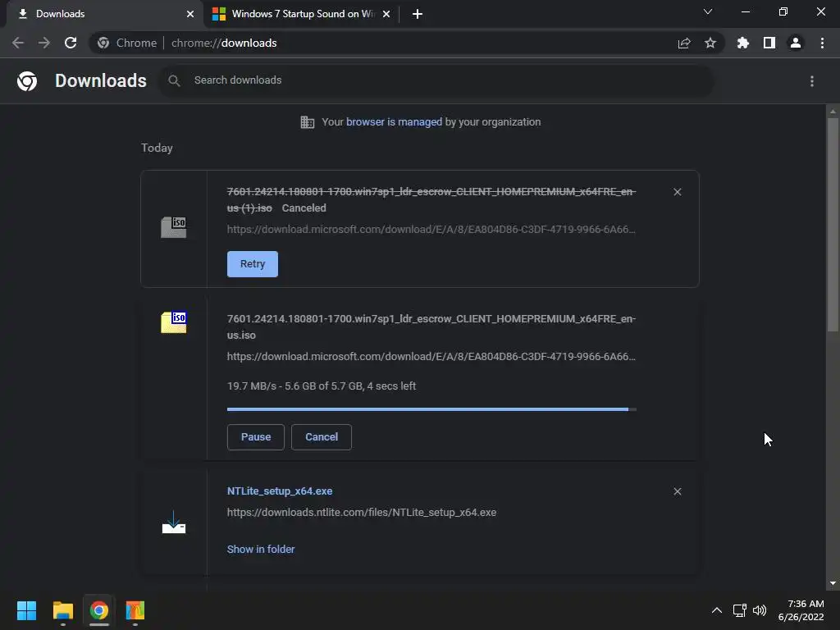Click the browser back arrow

click(x=18, y=43)
